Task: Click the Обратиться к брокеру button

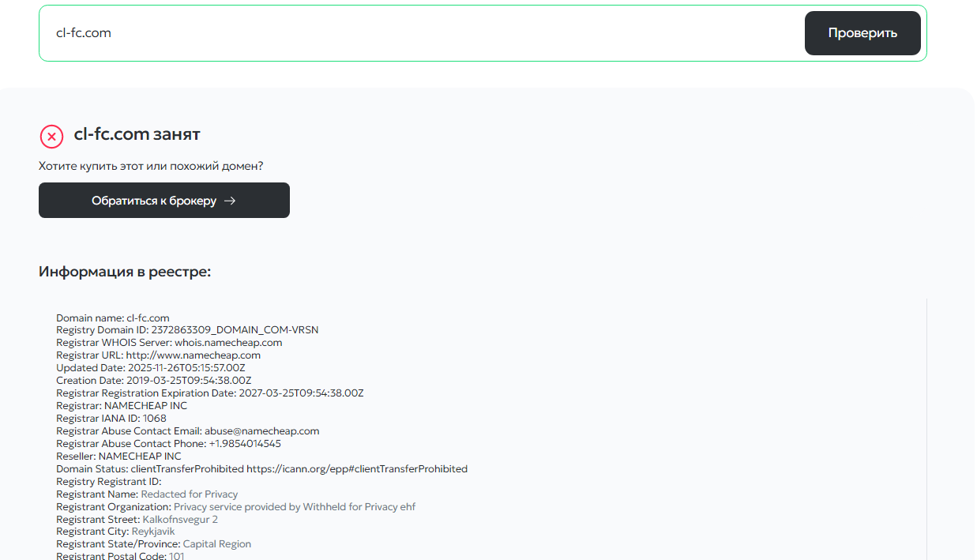Action: (x=163, y=201)
